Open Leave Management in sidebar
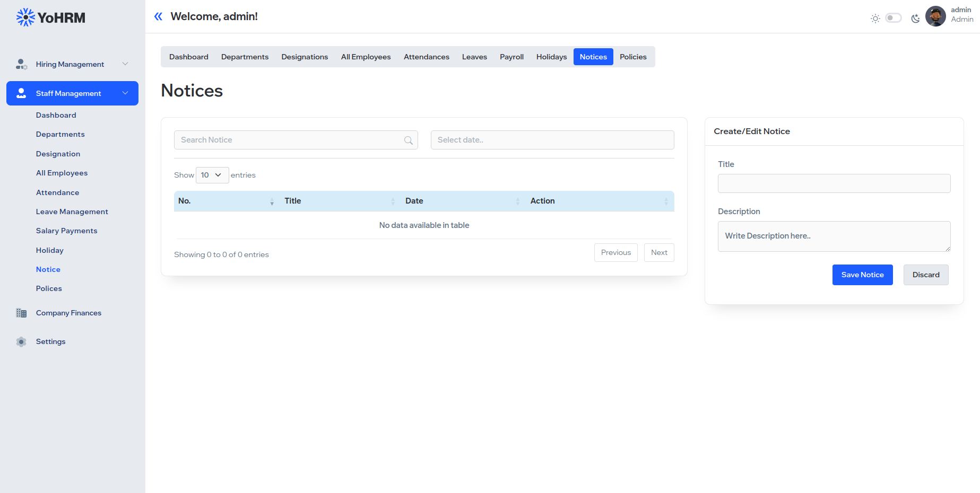 (x=72, y=212)
